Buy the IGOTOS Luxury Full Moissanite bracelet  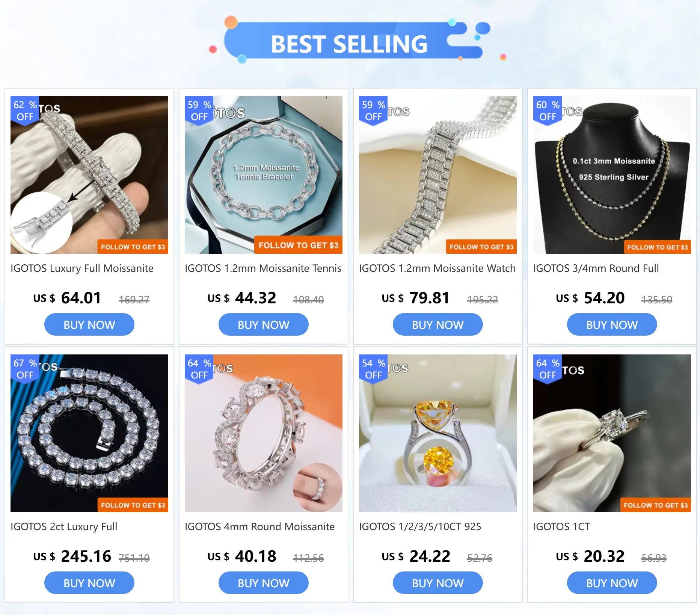tap(89, 325)
